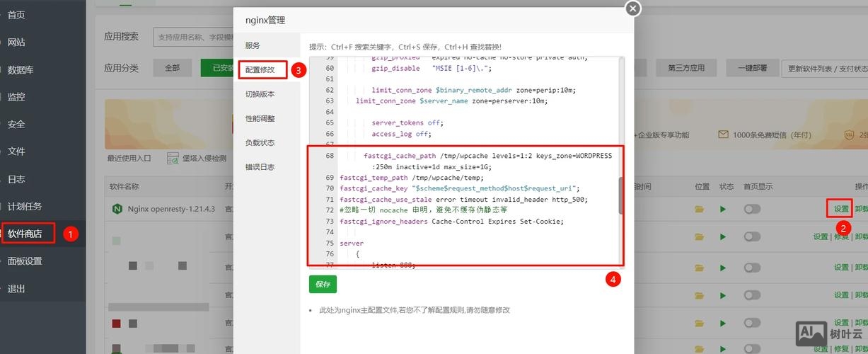Click the 1000条免费短信（年付）text
Screen dimensions: 868x354
(772, 135)
